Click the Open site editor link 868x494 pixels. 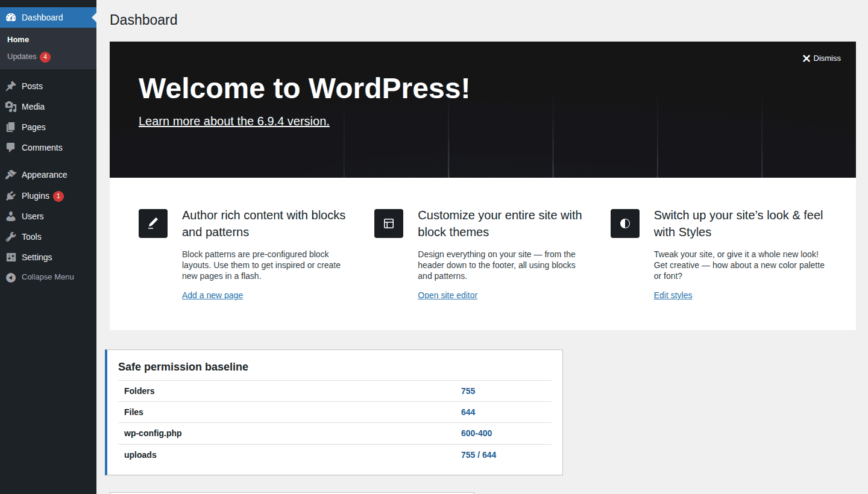[x=447, y=295]
